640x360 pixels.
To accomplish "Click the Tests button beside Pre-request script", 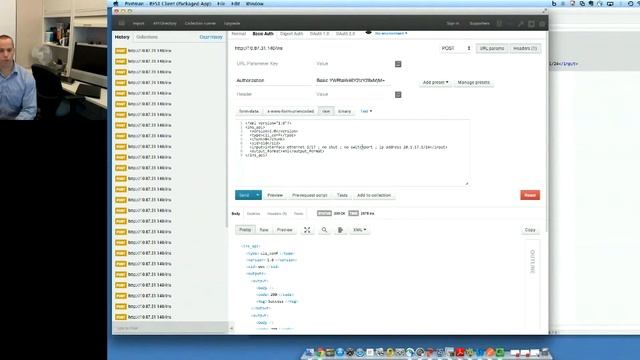I will (342, 196).
